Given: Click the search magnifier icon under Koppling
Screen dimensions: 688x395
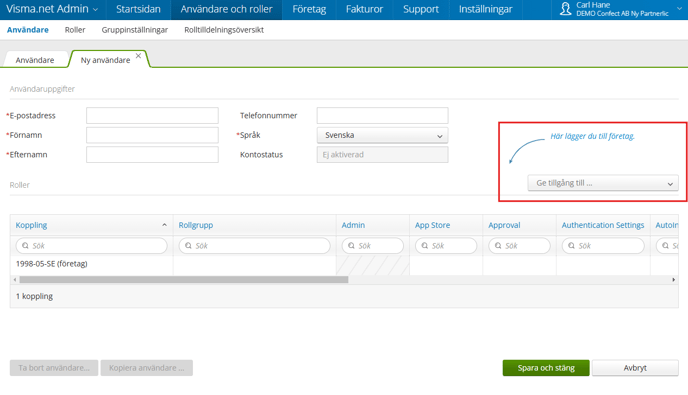Looking at the screenshot, I should 25,246.
